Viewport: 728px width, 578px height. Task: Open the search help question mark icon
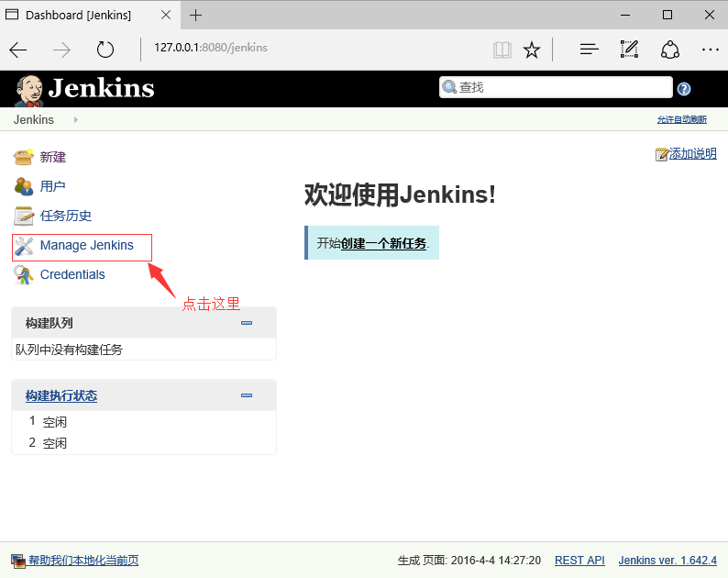pos(683,88)
